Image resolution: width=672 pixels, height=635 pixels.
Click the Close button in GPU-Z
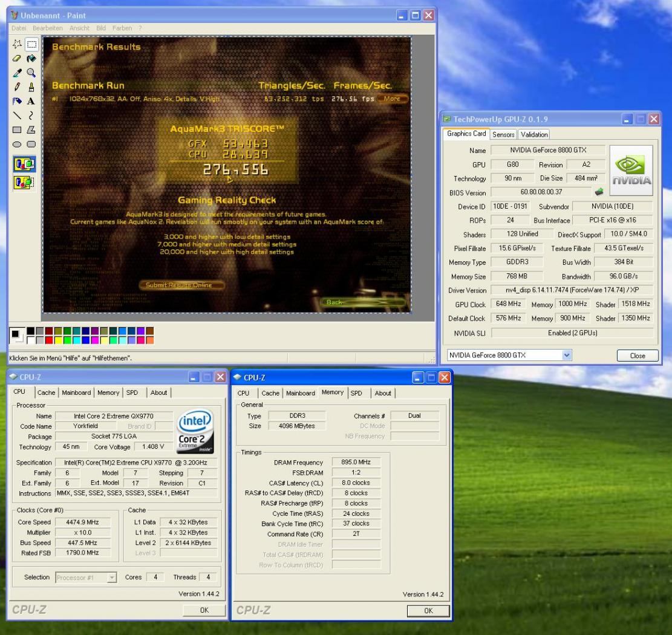[x=637, y=356]
